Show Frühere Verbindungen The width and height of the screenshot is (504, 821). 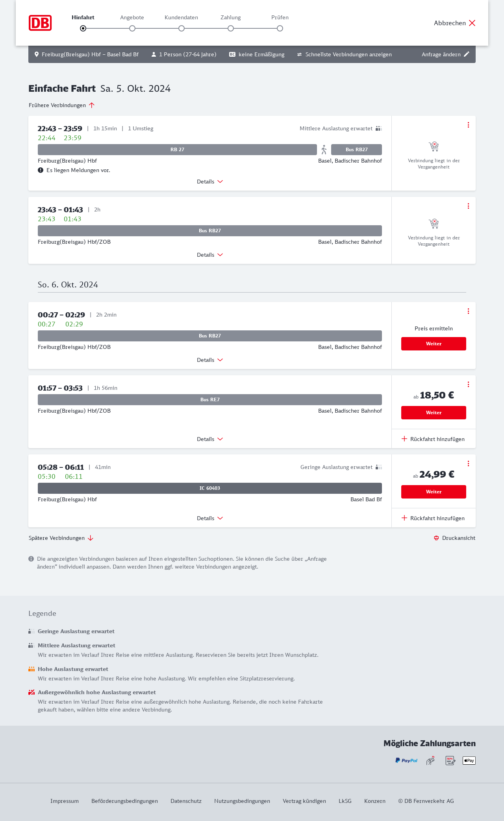click(x=62, y=105)
